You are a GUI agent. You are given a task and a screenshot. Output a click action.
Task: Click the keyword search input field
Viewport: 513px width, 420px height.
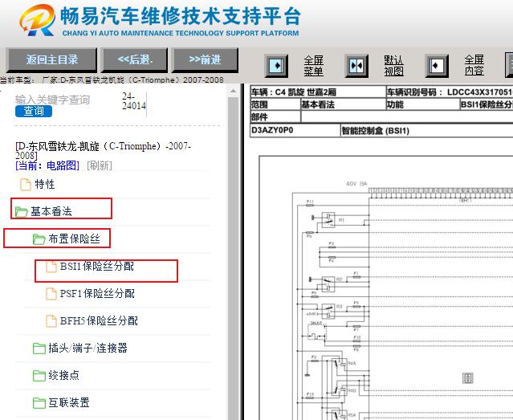(52, 100)
